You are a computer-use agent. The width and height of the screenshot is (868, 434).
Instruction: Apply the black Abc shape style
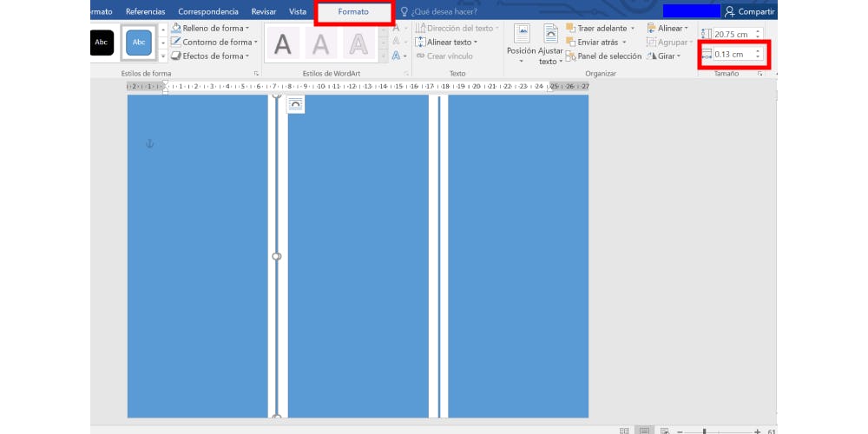[102, 43]
